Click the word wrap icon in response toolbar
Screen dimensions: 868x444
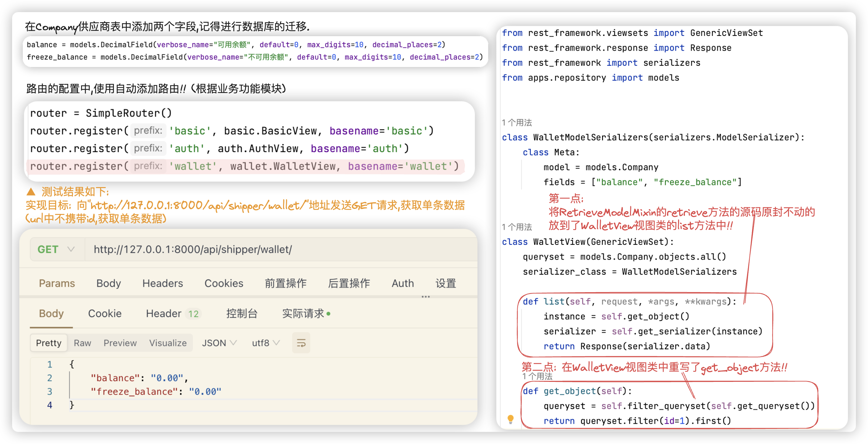click(301, 343)
